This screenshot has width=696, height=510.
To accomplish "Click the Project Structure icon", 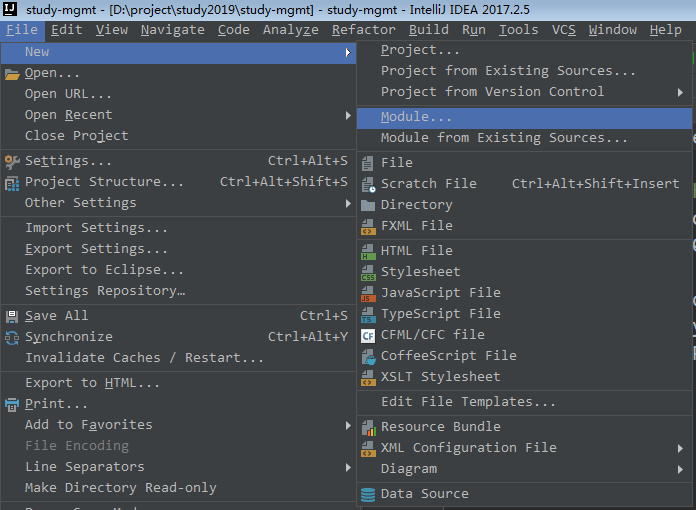I will click(12, 183).
